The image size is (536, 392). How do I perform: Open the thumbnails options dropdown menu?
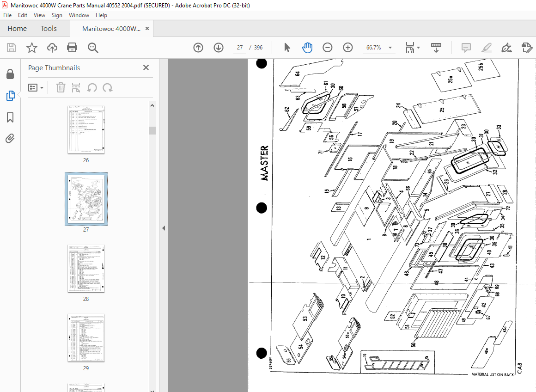(36, 88)
